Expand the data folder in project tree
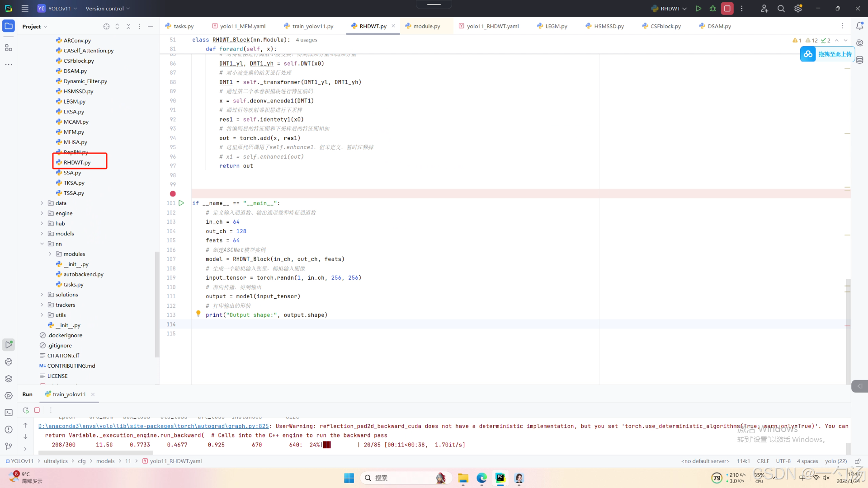 coord(42,203)
